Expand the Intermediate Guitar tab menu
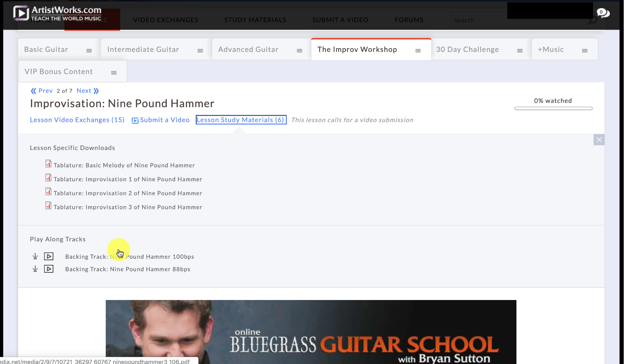This screenshot has width=624, height=364. point(200,51)
